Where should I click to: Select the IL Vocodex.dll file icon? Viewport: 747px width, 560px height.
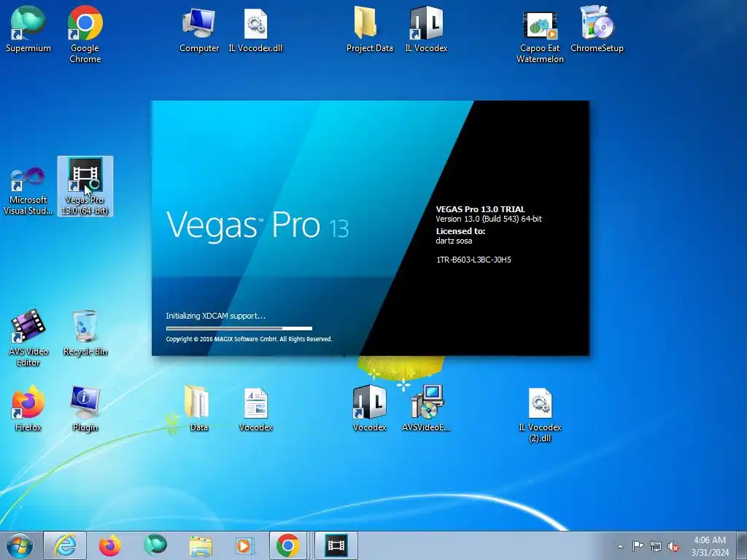coord(255,29)
